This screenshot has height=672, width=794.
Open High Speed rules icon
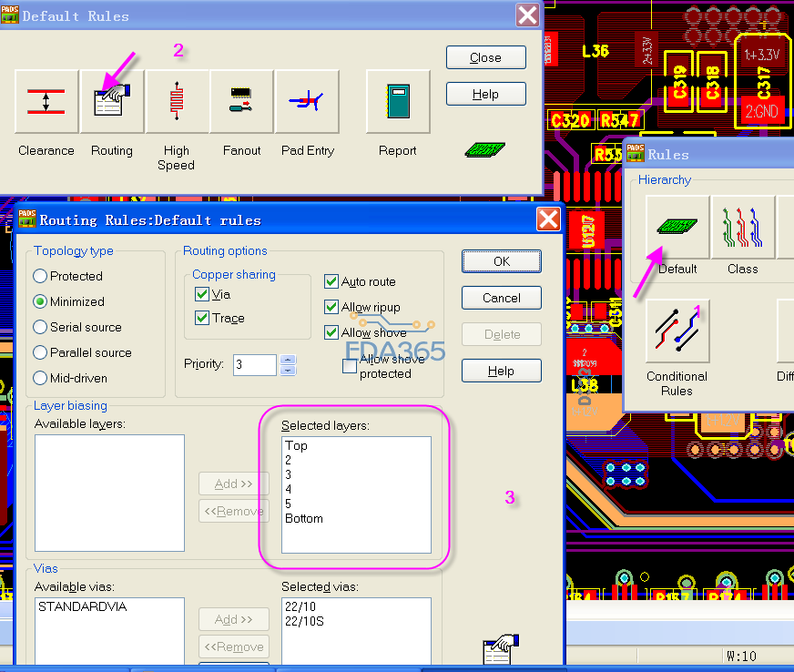pos(177,101)
